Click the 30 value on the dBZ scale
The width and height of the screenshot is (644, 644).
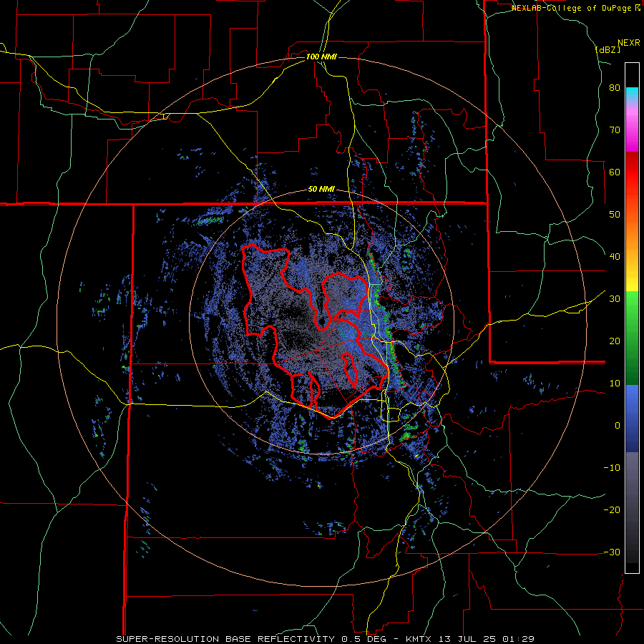pyautogui.click(x=615, y=299)
